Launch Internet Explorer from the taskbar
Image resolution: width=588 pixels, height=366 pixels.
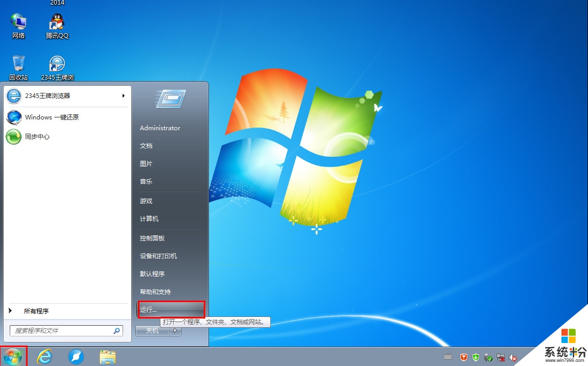pyautogui.click(x=44, y=357)
